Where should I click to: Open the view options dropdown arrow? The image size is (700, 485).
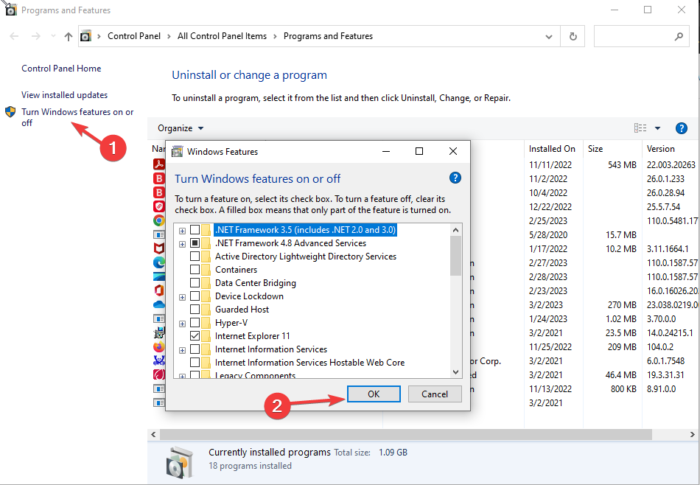[x=657, y=128]
